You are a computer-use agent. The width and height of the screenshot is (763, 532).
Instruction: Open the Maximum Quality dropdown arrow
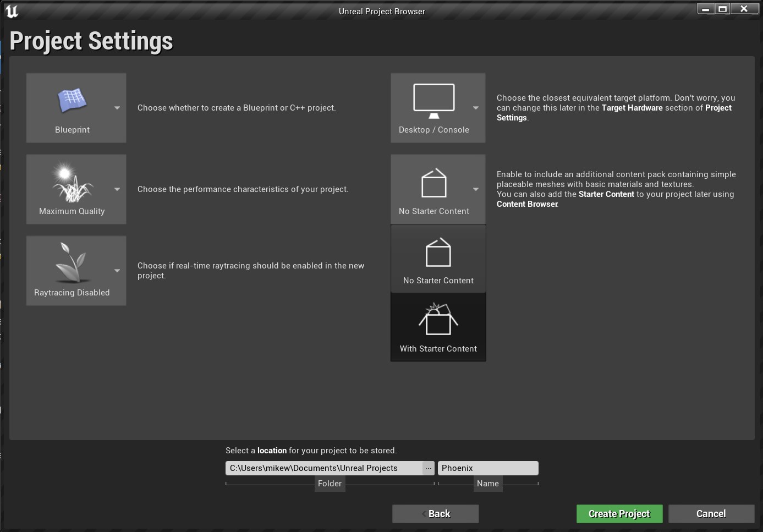coord(117,189)
